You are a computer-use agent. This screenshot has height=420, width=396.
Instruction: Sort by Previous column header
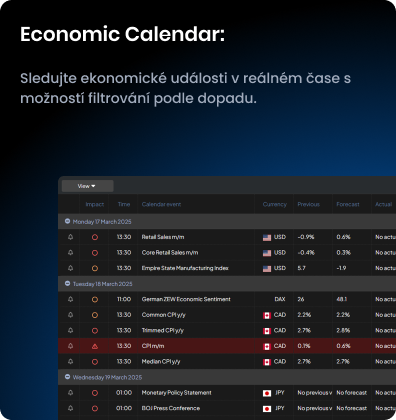(309, 204)
